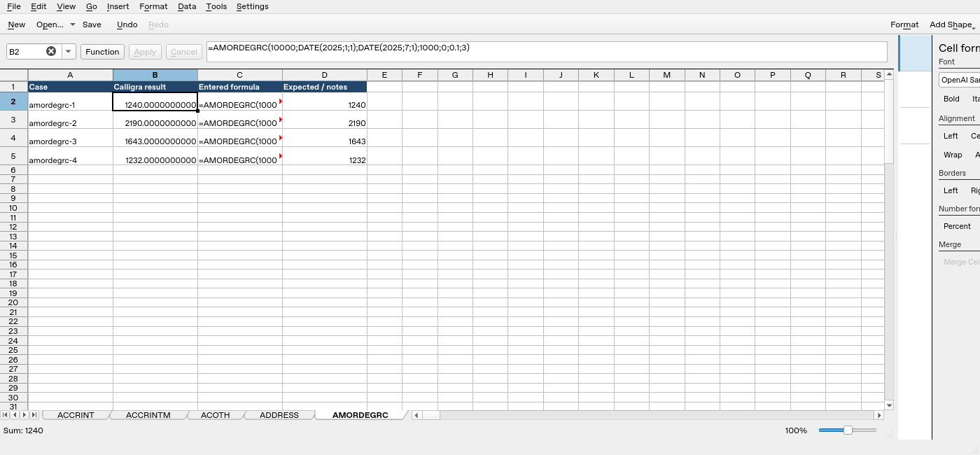Select the AMORDEGRC sheet tab
Screen dimensions: 980x455
[360, 415]
